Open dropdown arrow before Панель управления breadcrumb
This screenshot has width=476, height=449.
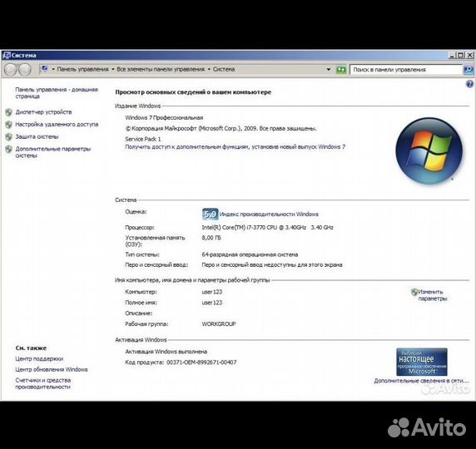pyautogui.click(x=53, y=70)
